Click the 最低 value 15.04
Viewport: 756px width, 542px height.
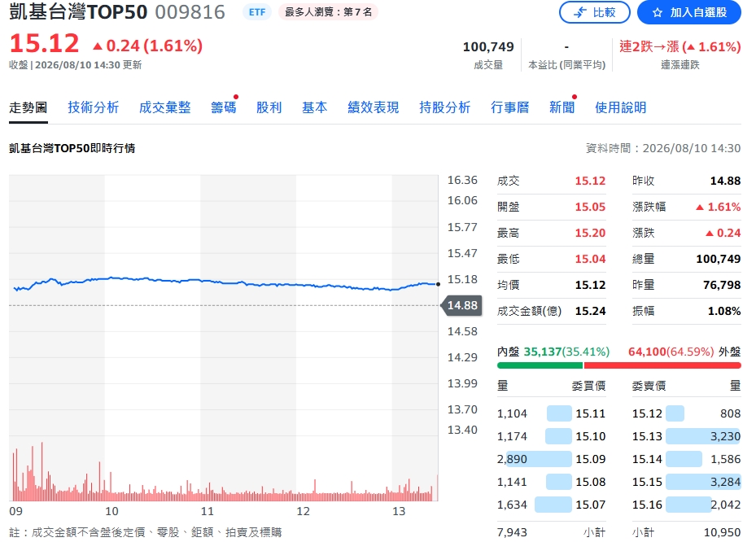coord(590,259)
